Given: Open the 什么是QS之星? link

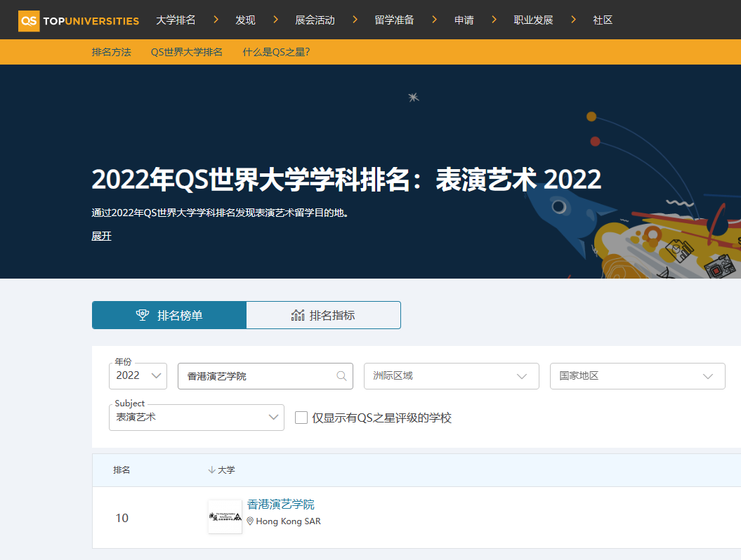Looking at the screenshot, I should pos(276,52).
